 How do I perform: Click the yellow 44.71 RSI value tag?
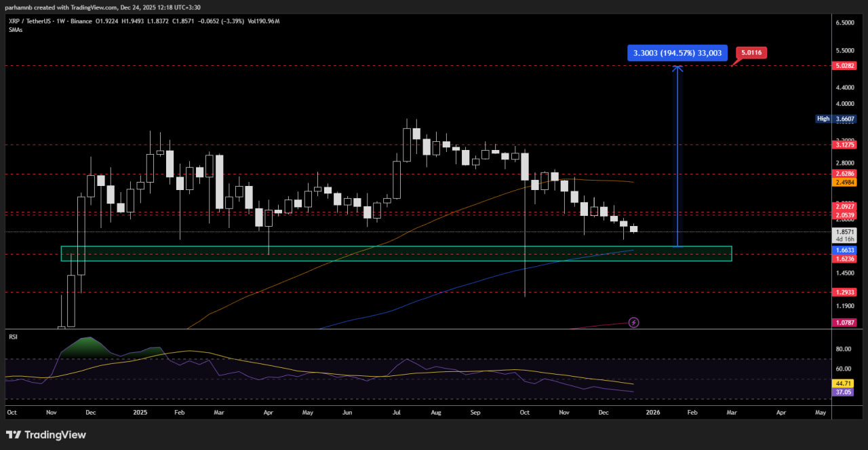coord(844,383)
